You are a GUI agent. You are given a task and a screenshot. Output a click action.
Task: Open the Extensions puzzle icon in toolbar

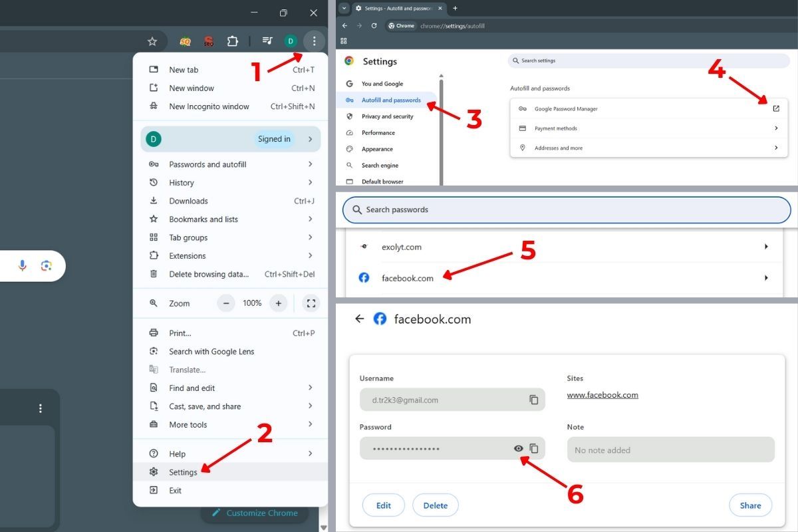[232, 41]
